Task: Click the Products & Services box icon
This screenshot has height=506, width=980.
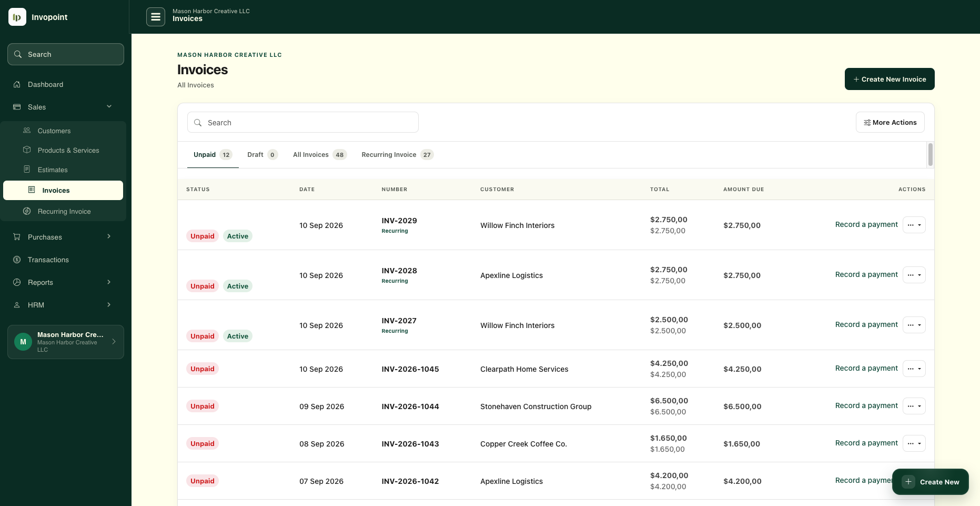Action: [27, 150]
